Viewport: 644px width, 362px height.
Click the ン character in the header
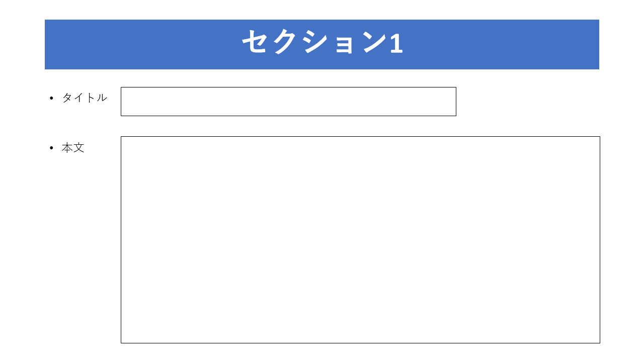pos(375,42)
